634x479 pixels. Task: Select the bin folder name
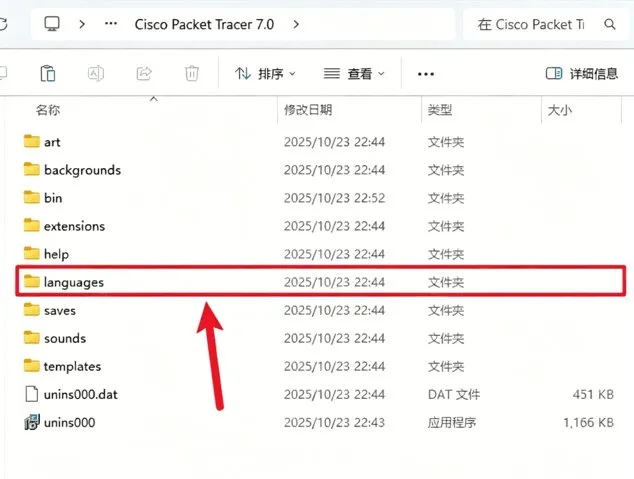(x=53, y=198)
